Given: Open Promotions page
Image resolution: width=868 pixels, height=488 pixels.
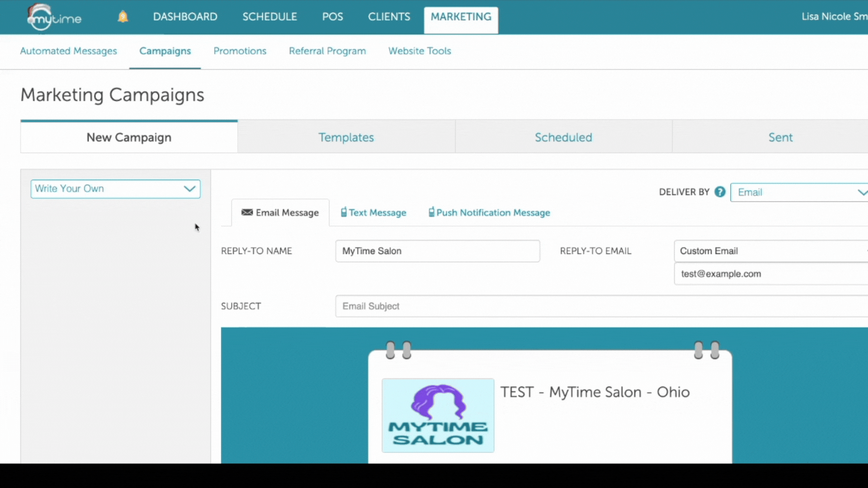Looking at the screenshot, I should pos(240,51).
